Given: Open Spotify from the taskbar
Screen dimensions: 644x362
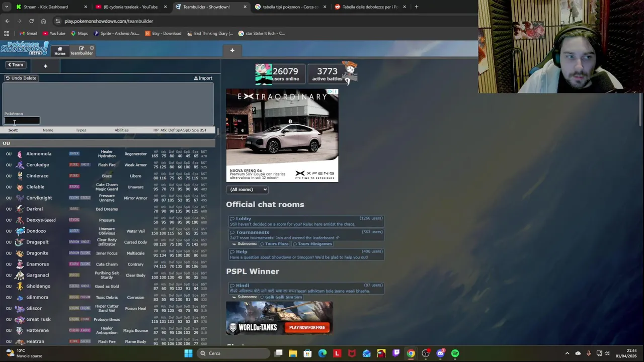Looking at the screenshot, I should [455, 353].
